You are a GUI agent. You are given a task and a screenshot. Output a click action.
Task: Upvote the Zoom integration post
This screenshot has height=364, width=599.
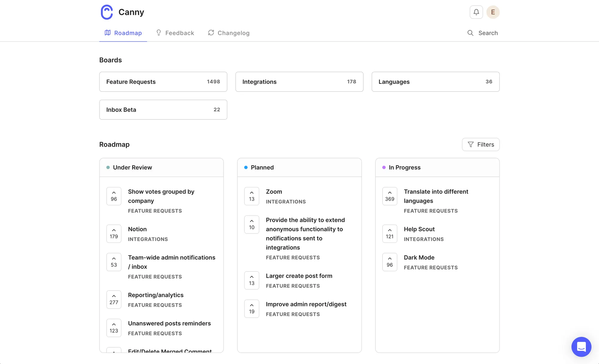click(x=252, y=196)
